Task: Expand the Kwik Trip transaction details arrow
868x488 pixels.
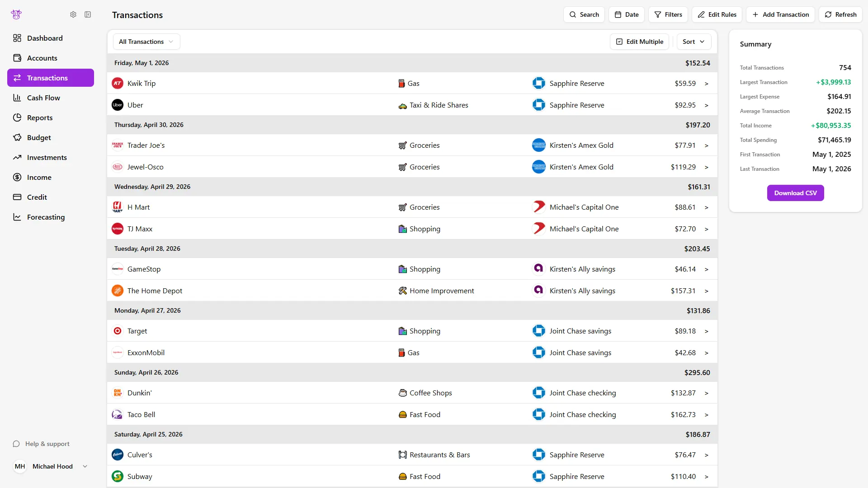Action: click(x=706, y=84)
